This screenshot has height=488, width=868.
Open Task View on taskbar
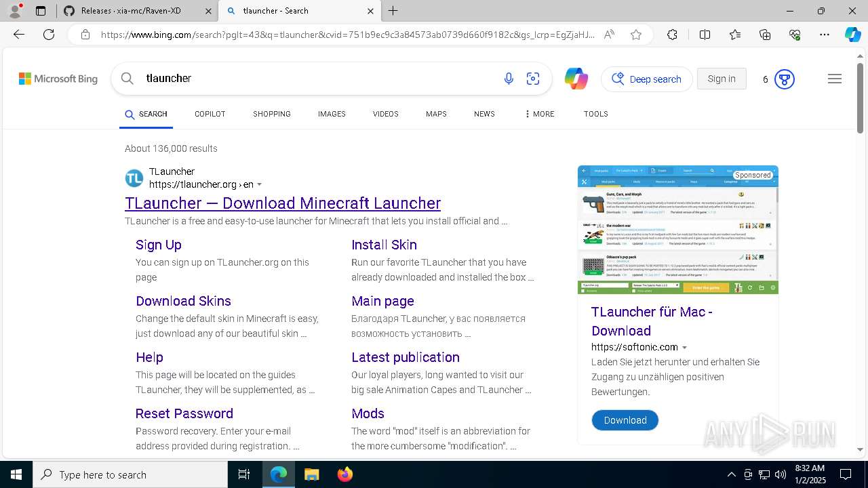pos(244,474)
